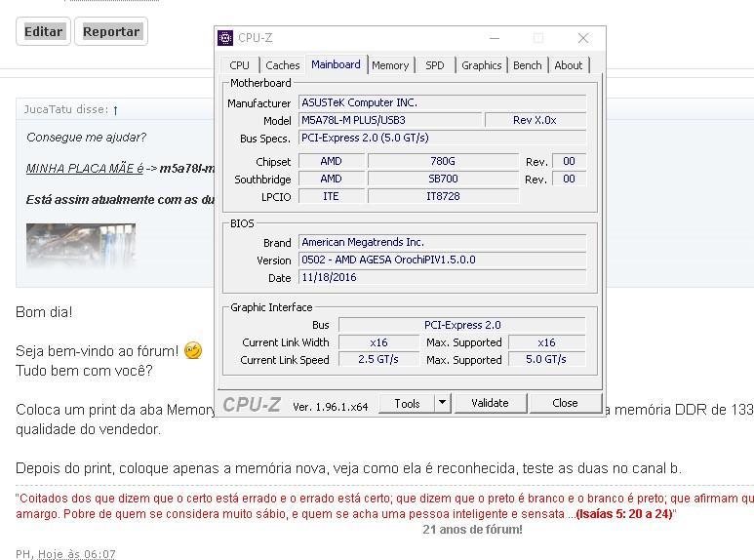Click the Editar button
Image resolution: width=754 pixels, height=560 pixels.
[43, 32]
